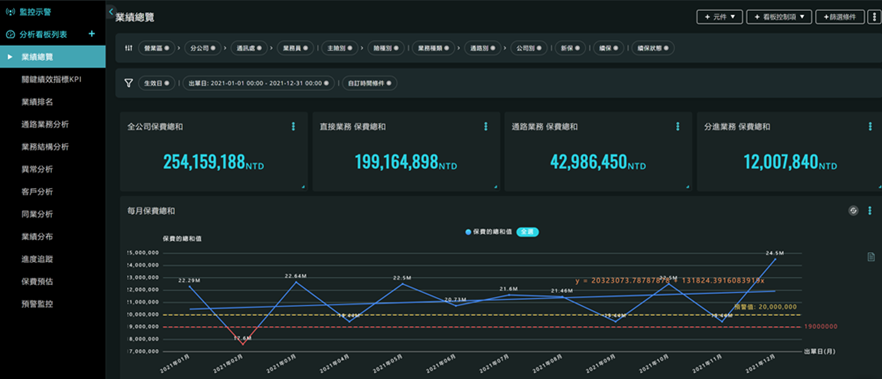This screenshot has width=882, height=379.
Task: Open the 通路業務 保費總和 card's kebab menu
Action: pyautogui.click(x=677, y=127)
